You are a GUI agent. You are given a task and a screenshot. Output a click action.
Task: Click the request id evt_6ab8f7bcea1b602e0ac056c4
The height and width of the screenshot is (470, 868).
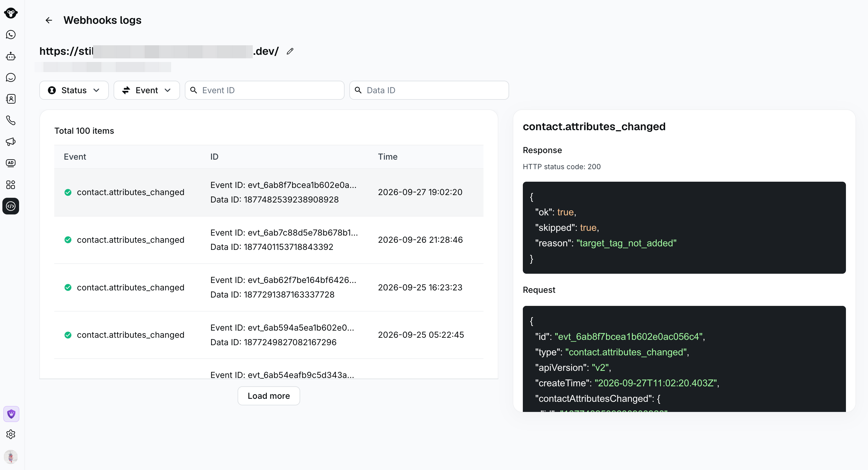(x=628, y=337)
